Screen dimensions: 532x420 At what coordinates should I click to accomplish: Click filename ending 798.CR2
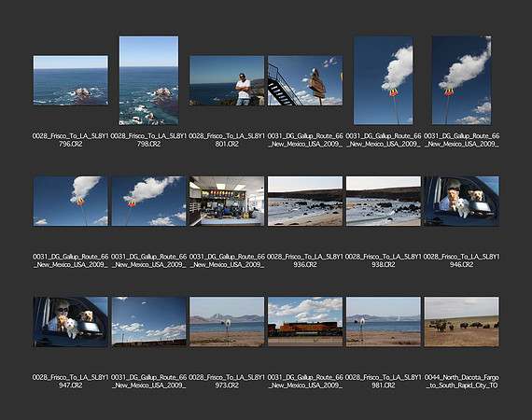click(x=148, y=140)
